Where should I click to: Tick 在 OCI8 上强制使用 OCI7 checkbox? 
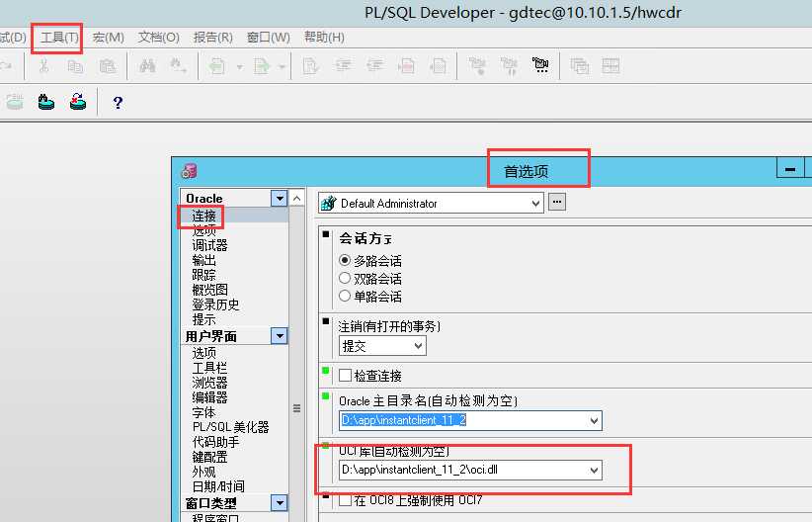345,500
